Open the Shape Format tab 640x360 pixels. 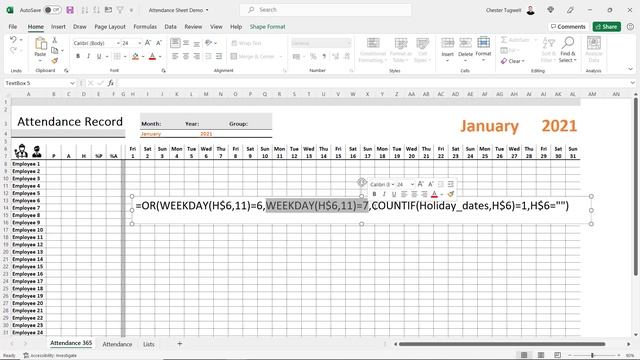click(x=267, y=27)
